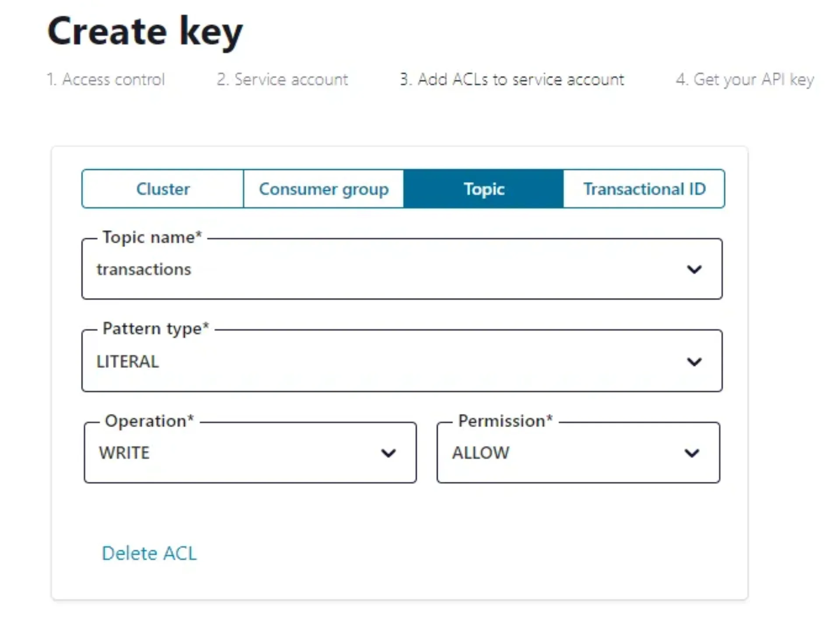The width and height of the screenshot is (840, 624).
Task: Click the Permission dropdown chevron arrow
Action: coord(692,453)
